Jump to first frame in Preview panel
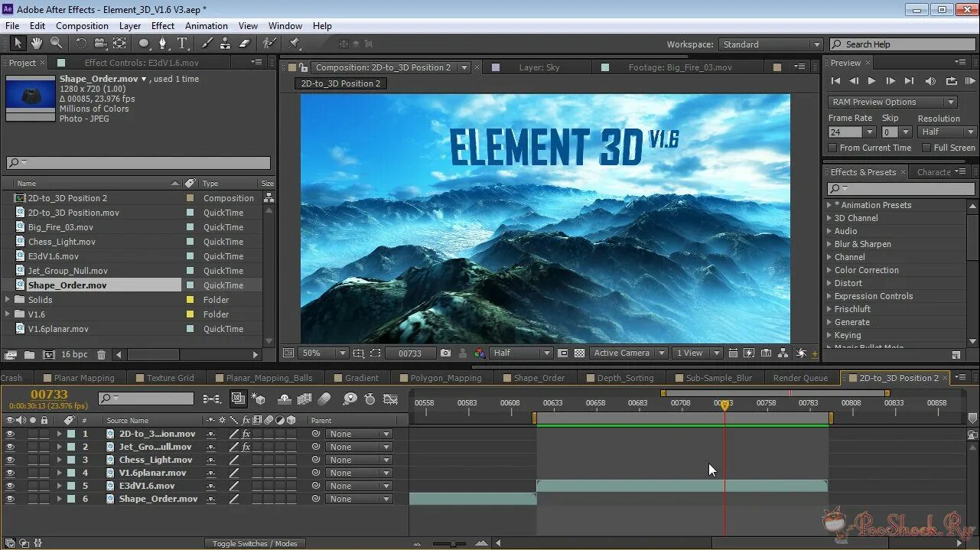 click(x=835, y=80)
